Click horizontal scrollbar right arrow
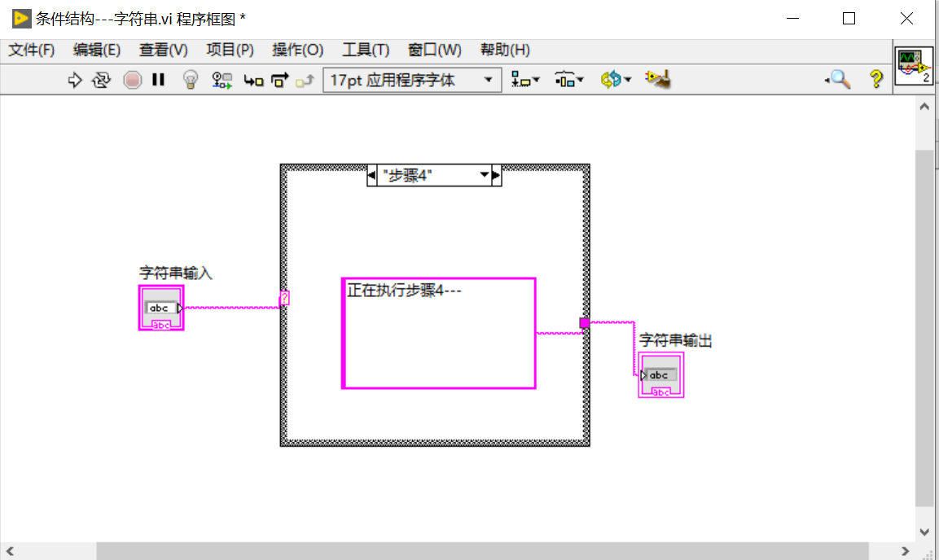939x560 pixels. pyautogui.click(x=905, y=551)
